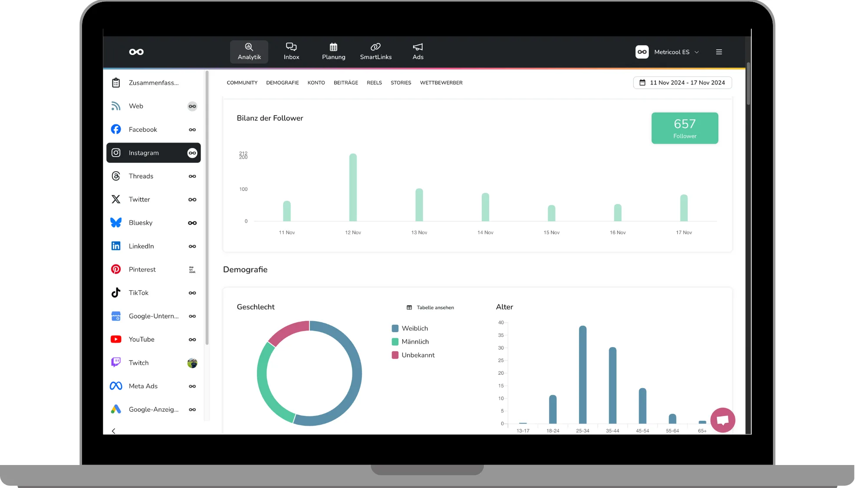Viewport: 868px width, 488px height.
Task: Click the Metricool infinity logo
Action: tap(136, 52)
